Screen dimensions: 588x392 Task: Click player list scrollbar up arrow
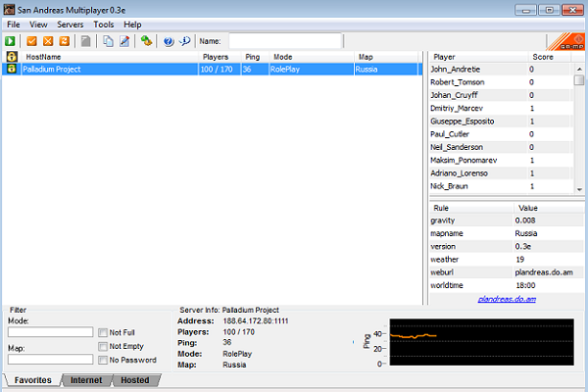pos(579,69)
